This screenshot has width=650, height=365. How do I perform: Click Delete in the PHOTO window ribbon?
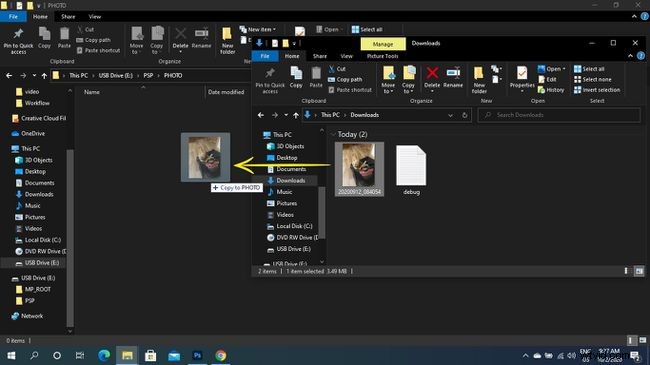(180, 41)
